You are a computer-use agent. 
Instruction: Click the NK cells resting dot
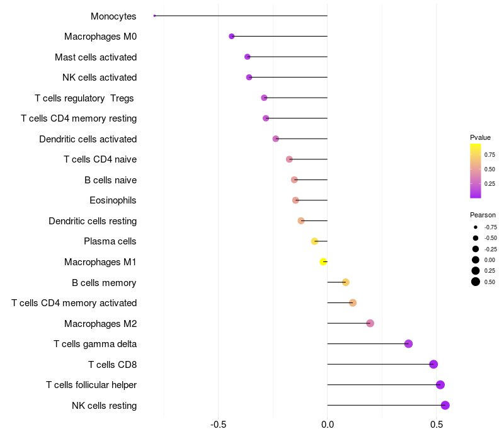pos(445,405)
